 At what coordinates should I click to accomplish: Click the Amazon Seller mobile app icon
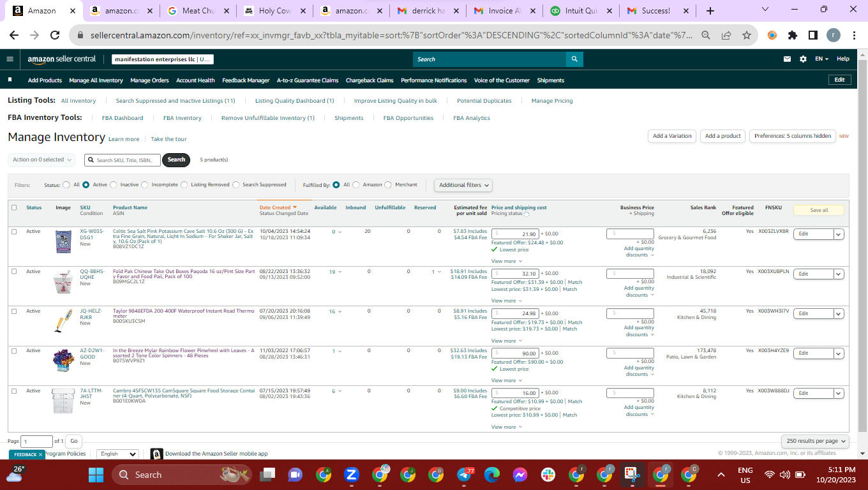(x=156, y=454)
